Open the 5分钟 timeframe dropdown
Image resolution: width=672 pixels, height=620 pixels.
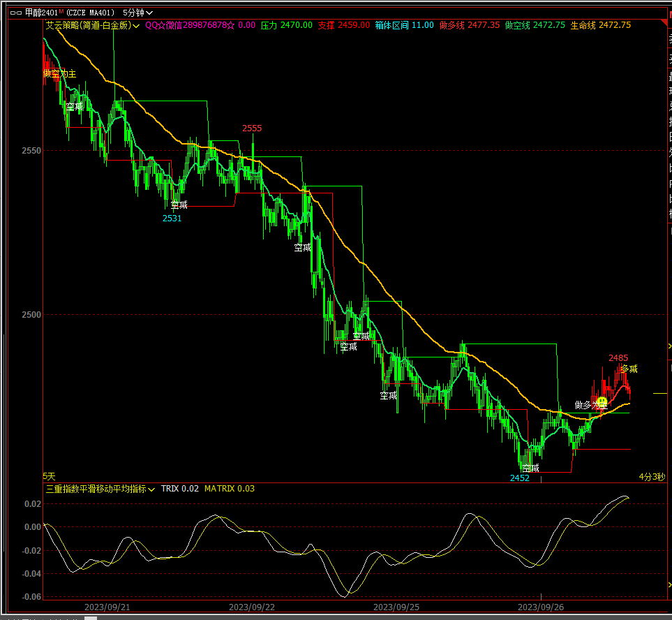pyautogui.click(x=137, y=13)
